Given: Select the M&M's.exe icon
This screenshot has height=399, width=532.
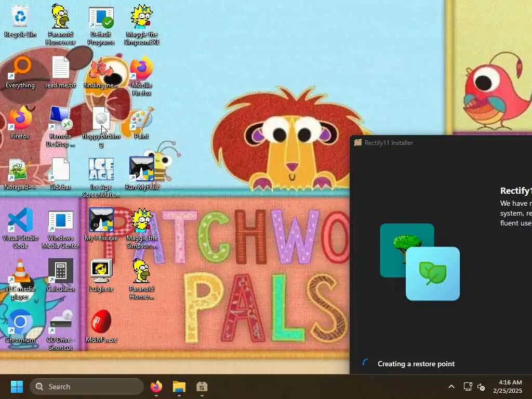Looking at the screenshot, I should tap(101, 326).
